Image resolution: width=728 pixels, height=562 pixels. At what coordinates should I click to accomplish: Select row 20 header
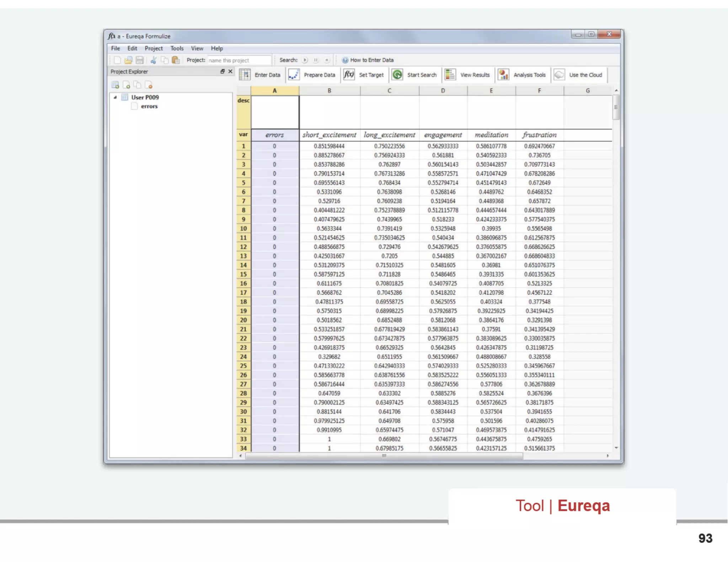pos(243,320)
